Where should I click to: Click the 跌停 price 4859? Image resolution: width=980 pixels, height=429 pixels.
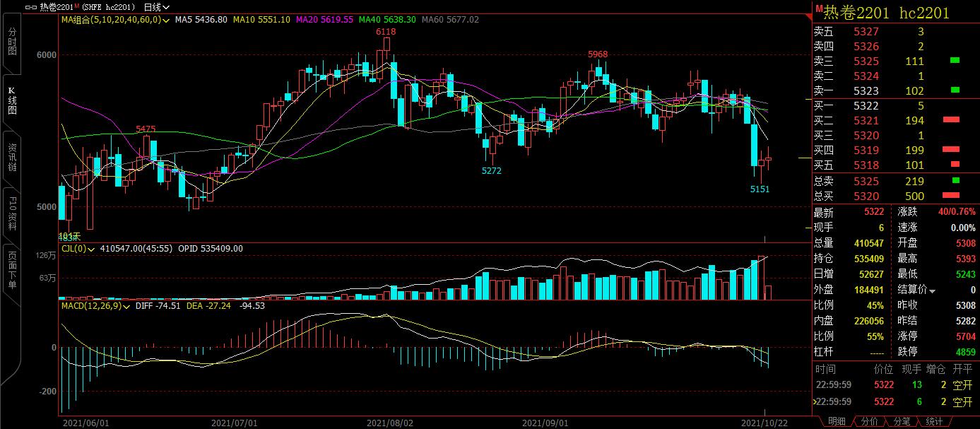(x=965, y=352)
